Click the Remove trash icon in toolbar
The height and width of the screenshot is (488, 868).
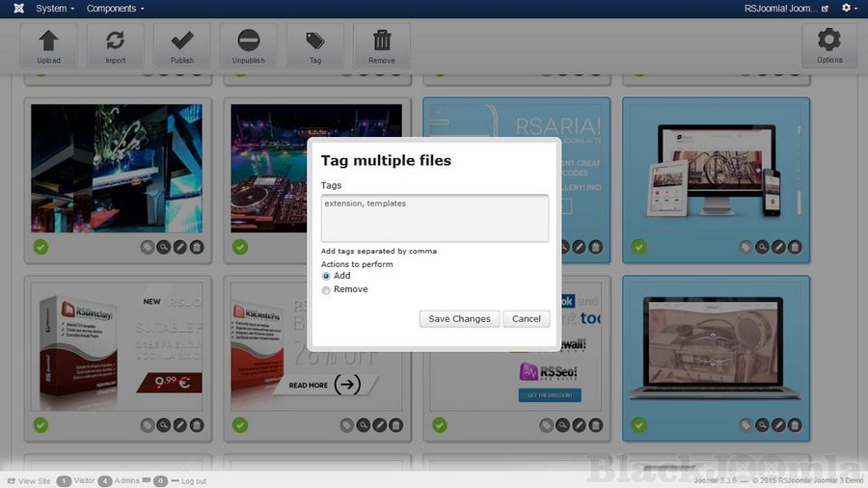[x=381, y=45]
